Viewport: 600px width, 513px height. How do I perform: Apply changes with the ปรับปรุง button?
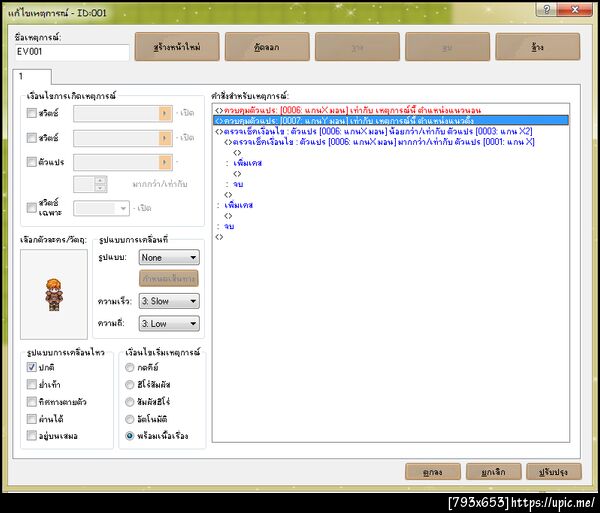(554, 472)
